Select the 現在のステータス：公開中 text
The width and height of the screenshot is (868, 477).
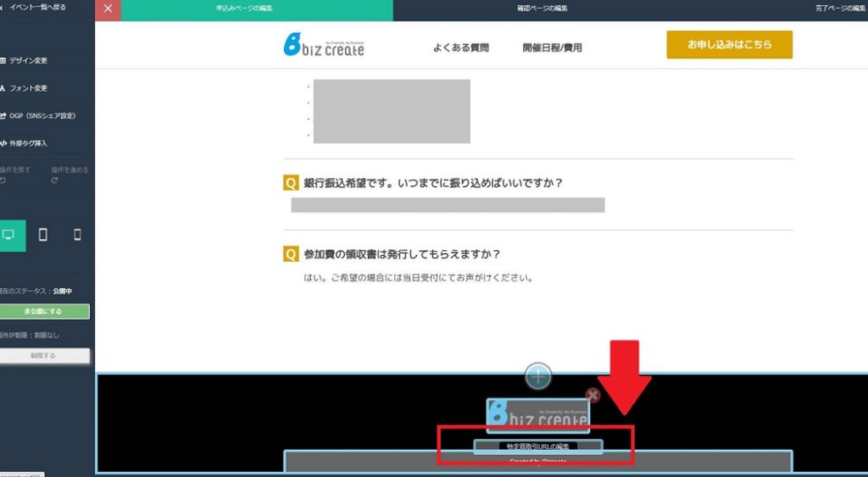(x=36, y=291)
